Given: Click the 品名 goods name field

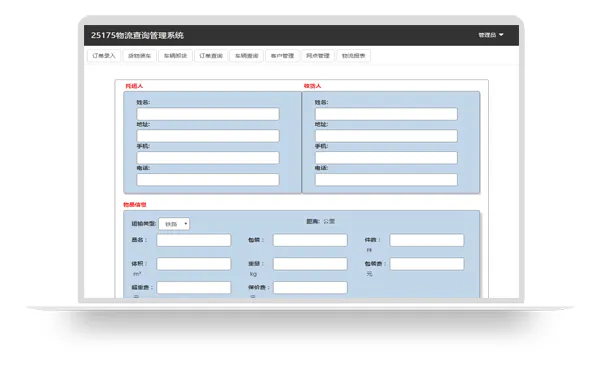Looking at the screenshot, I should coord(194,240).
